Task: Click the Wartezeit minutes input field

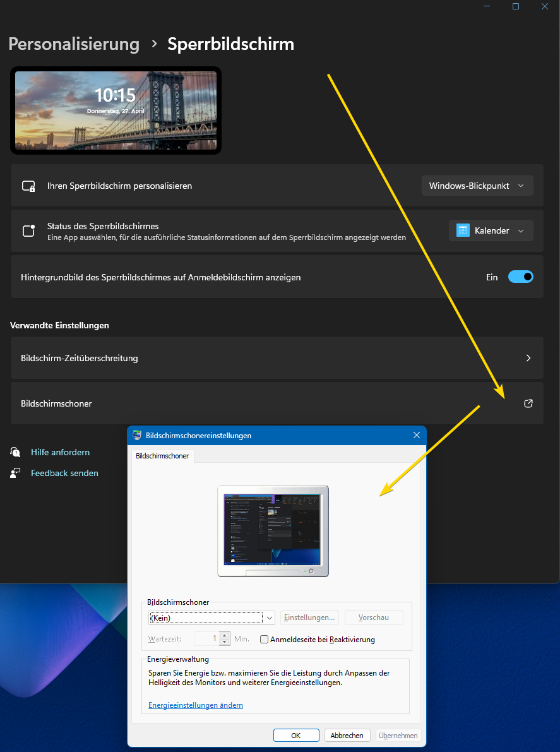Action: (206, 639)
